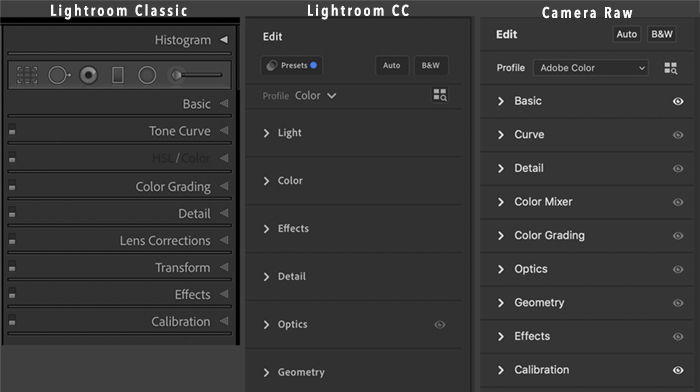
Task: Expand Basic chevron in Camera Raw
Action: point(501,101)
